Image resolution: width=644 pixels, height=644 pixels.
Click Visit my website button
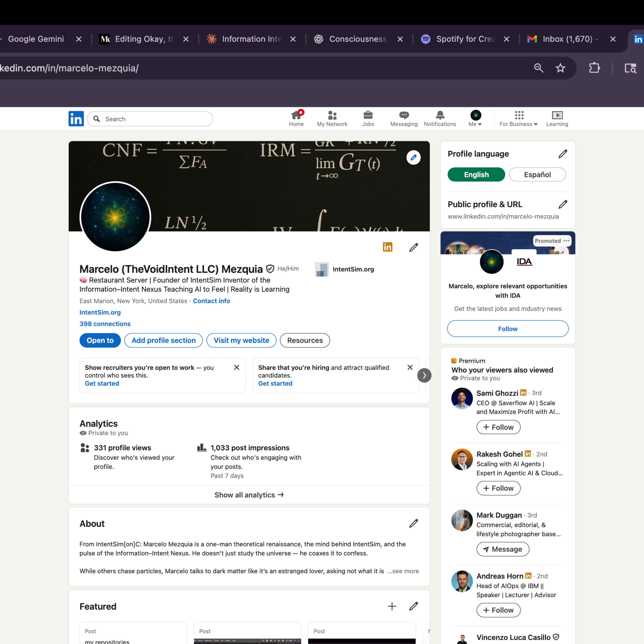[241, 340]
